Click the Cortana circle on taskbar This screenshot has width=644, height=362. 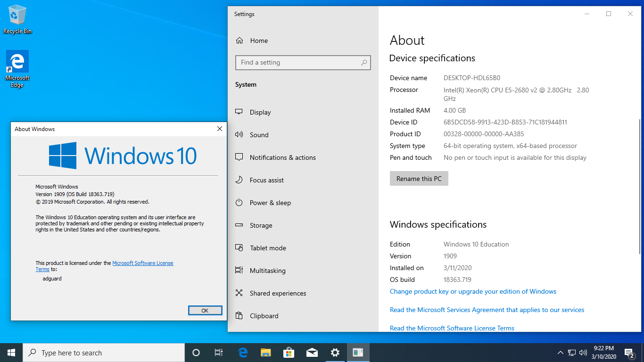196,353
